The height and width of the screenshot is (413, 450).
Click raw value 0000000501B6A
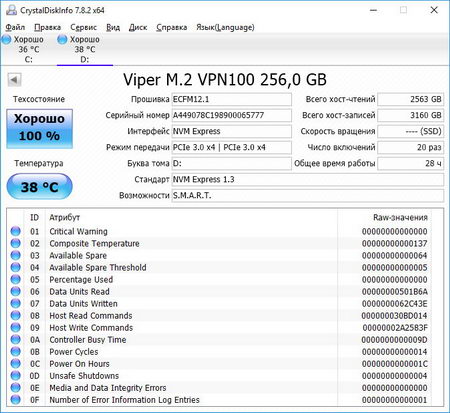click(394, 291)
